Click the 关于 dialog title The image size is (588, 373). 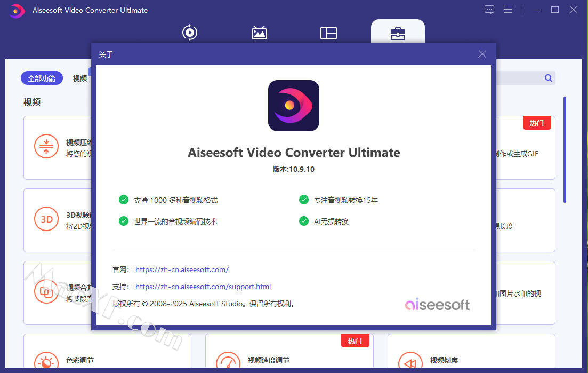(106, 54)
